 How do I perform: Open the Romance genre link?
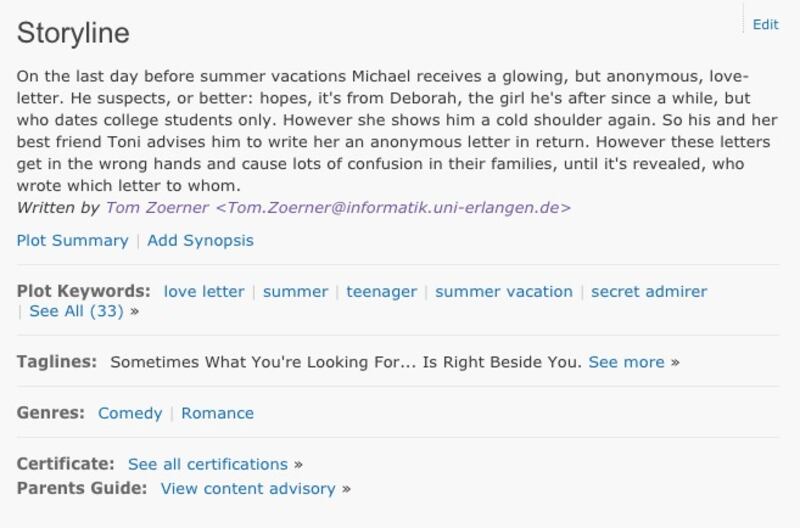pos(217,413)
